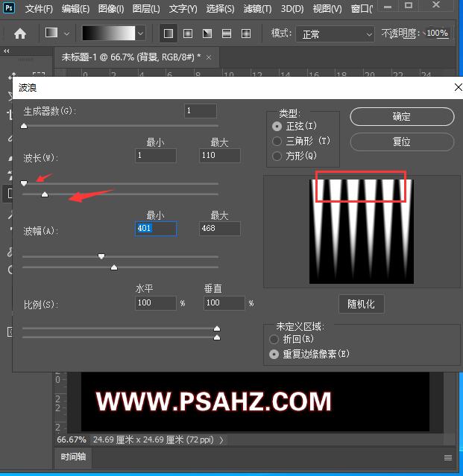
Task: Click the 比例 vertical slider handle
Action: point(217,337)
